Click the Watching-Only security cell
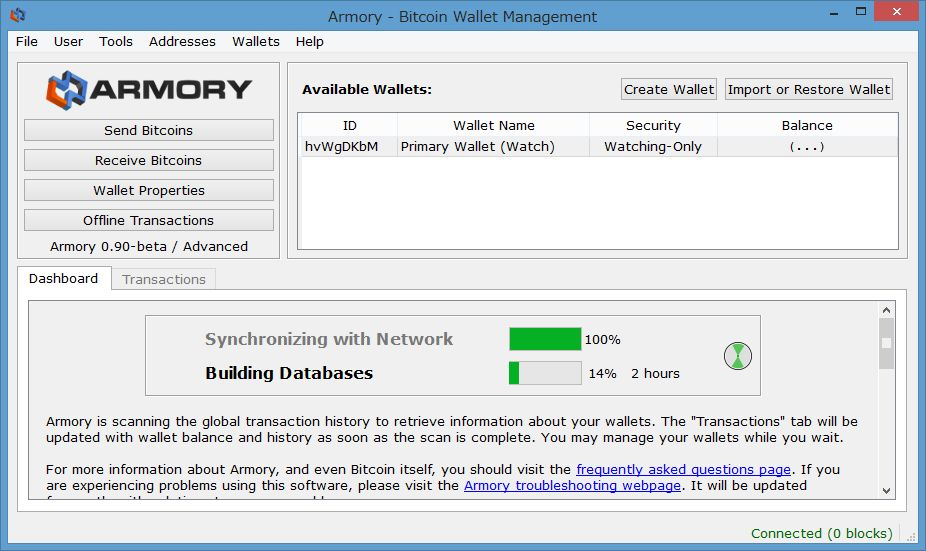Viewport: 926px width, 551px height. click(653, 146)
